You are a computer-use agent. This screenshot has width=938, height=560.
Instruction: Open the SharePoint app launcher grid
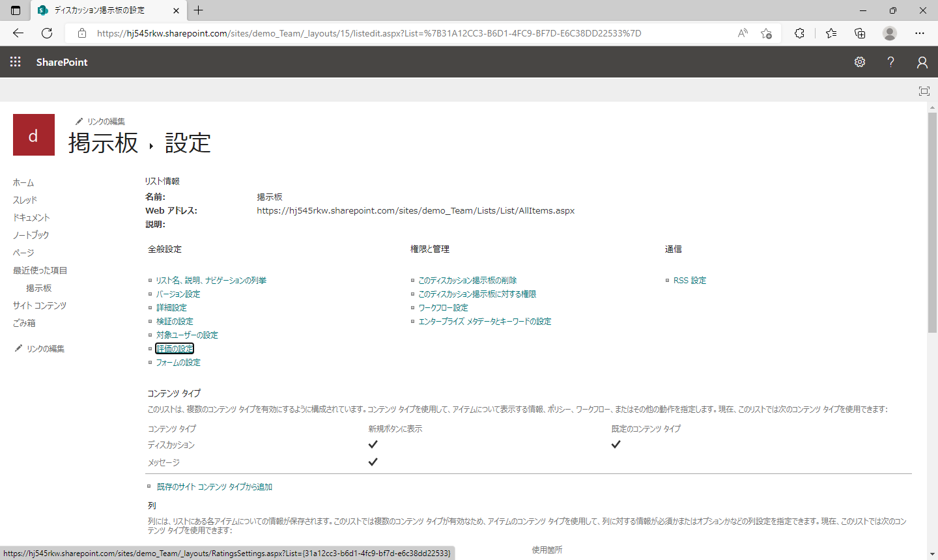pos(16,62)
